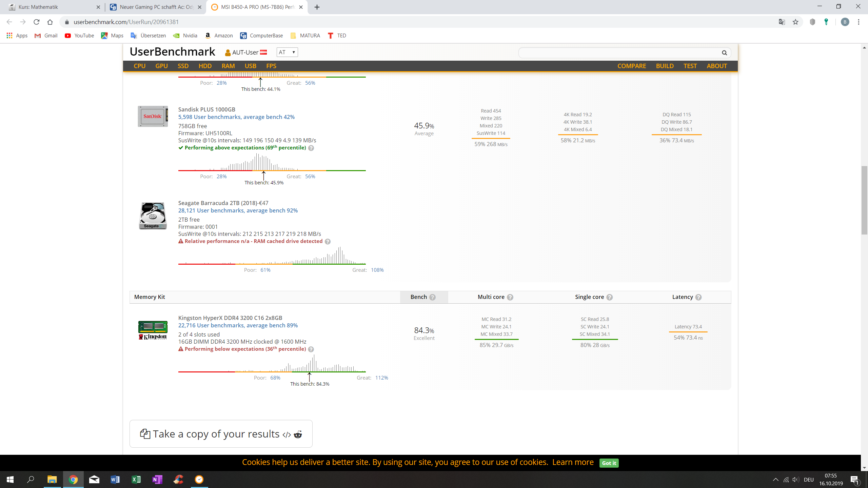
Task: Click the Got it cookie button
Action: coord(609,463)
